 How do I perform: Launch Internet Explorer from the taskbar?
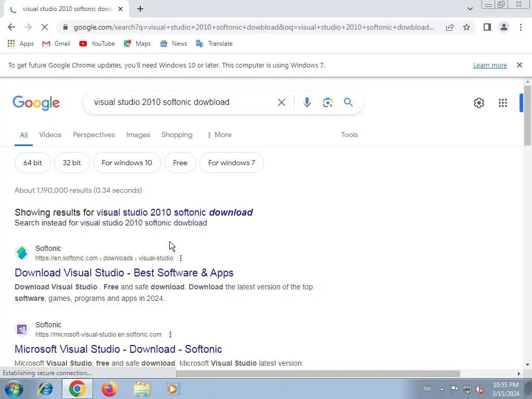(46, 389)
